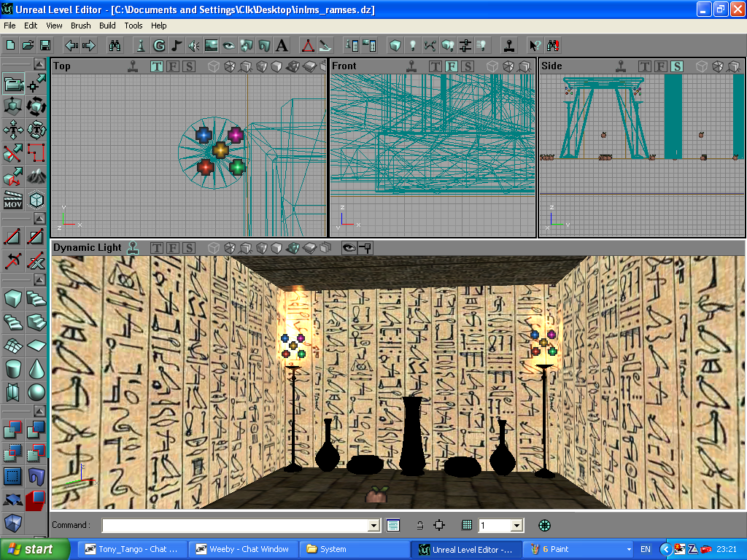Expand the Command history dropdown
The width and height of the screenshot is (747, 560).
tap(374, 525)
